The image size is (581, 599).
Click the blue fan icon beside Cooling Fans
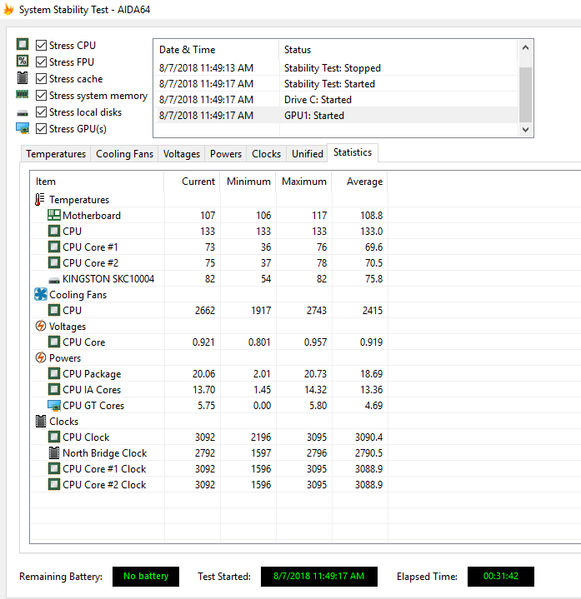(40, 294)
